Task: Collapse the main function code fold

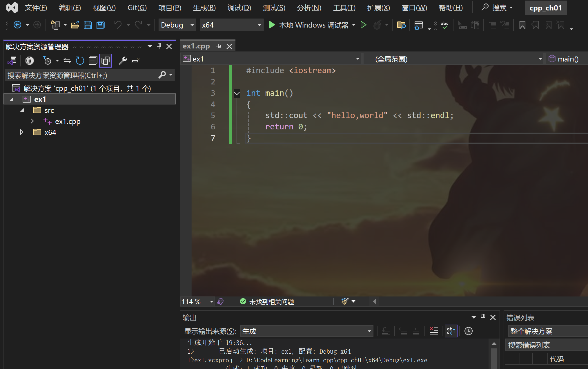Action: point(237,93)
